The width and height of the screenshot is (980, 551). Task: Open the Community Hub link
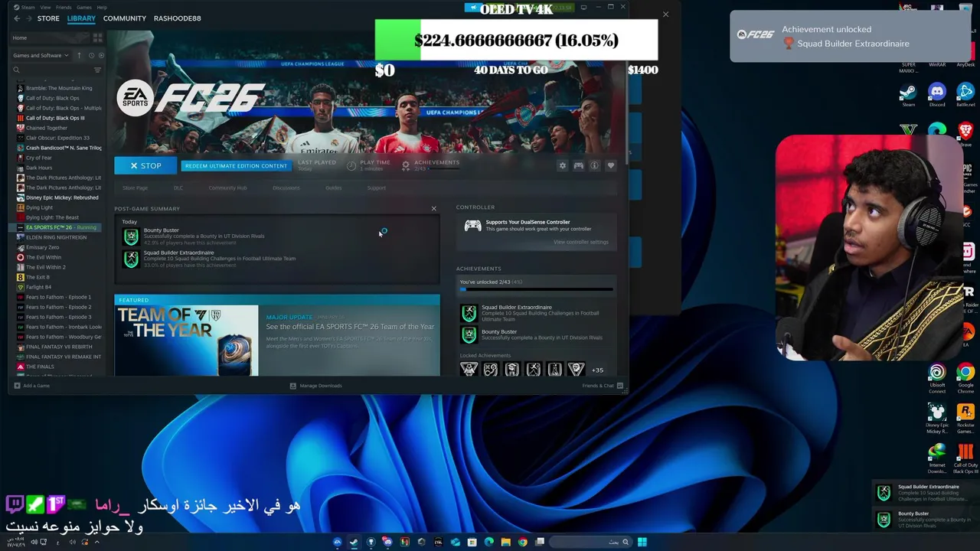coord(227,187)
